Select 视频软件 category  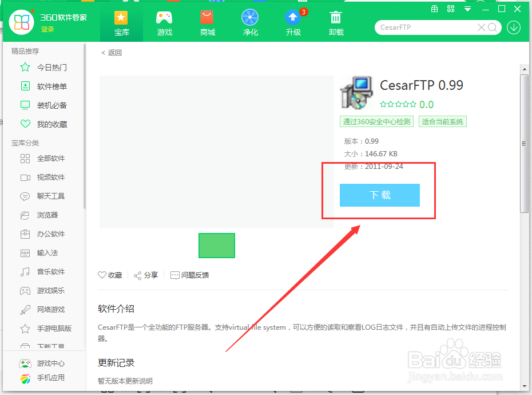pos(51,177)
